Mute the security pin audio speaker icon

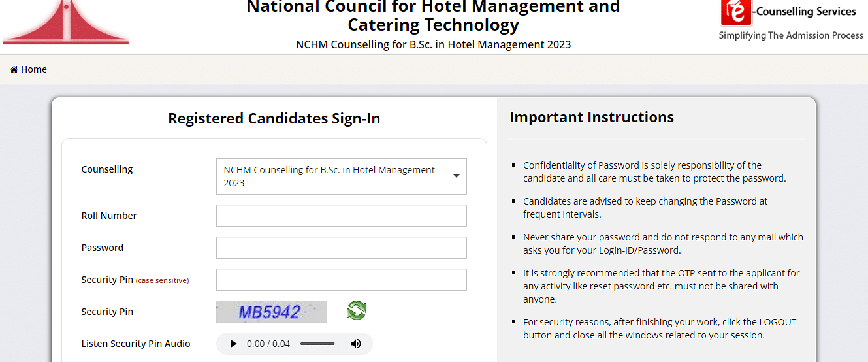(x=356, y=344)
